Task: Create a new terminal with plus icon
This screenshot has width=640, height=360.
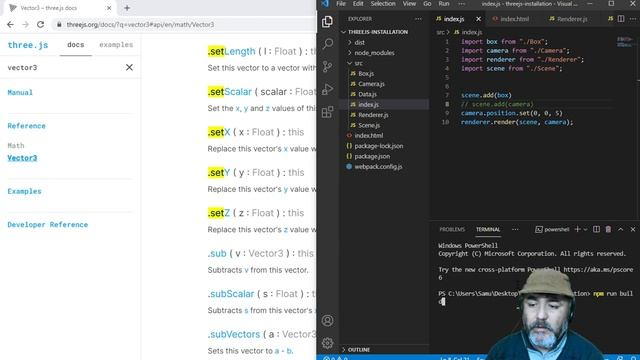Action: (x=577, y=229)
